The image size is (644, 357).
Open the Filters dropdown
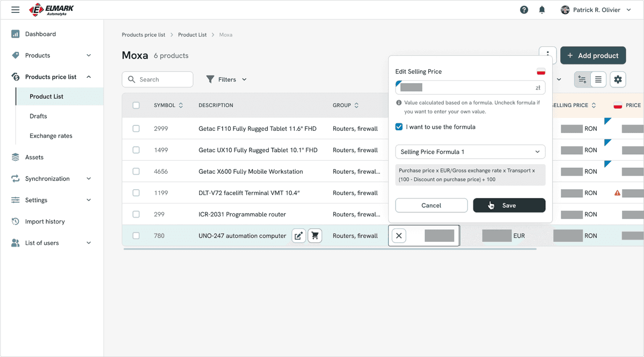click(x=226, y=79)
